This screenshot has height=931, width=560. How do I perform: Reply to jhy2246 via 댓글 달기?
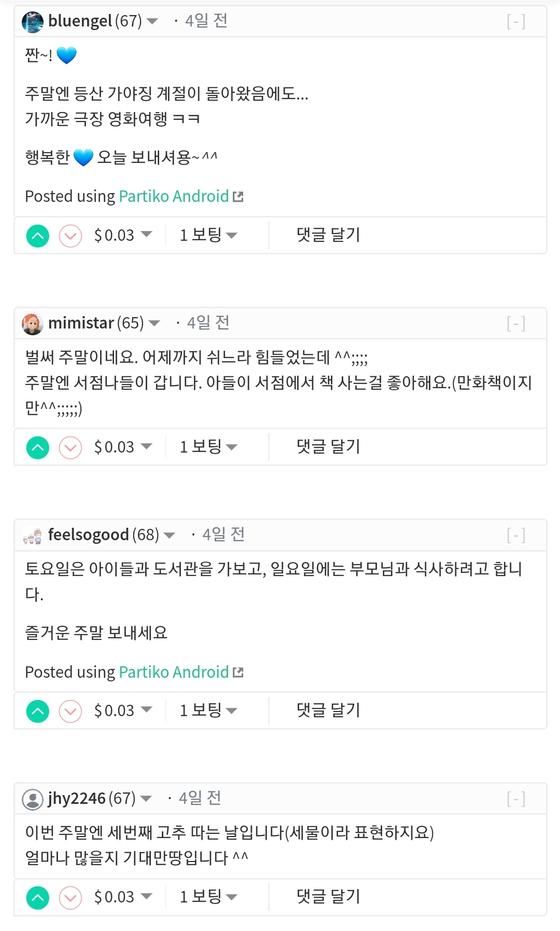[x=328, y=896]
